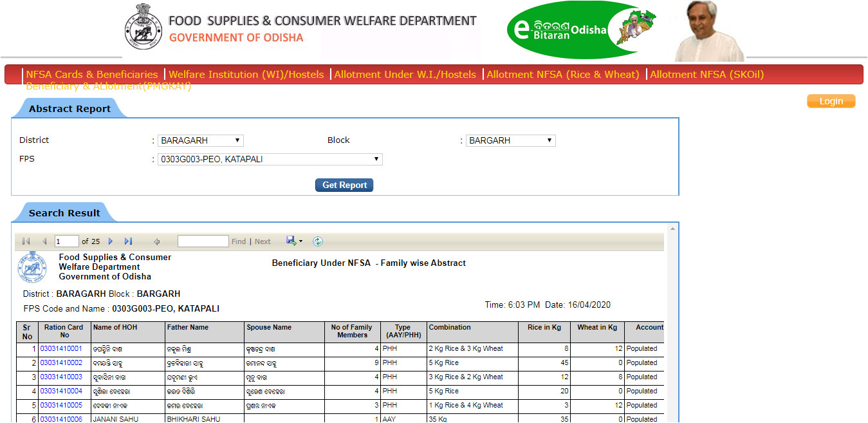Screen dimensions: 868x423
Task: Jump to last report page
Action: (x=128, y=241)
